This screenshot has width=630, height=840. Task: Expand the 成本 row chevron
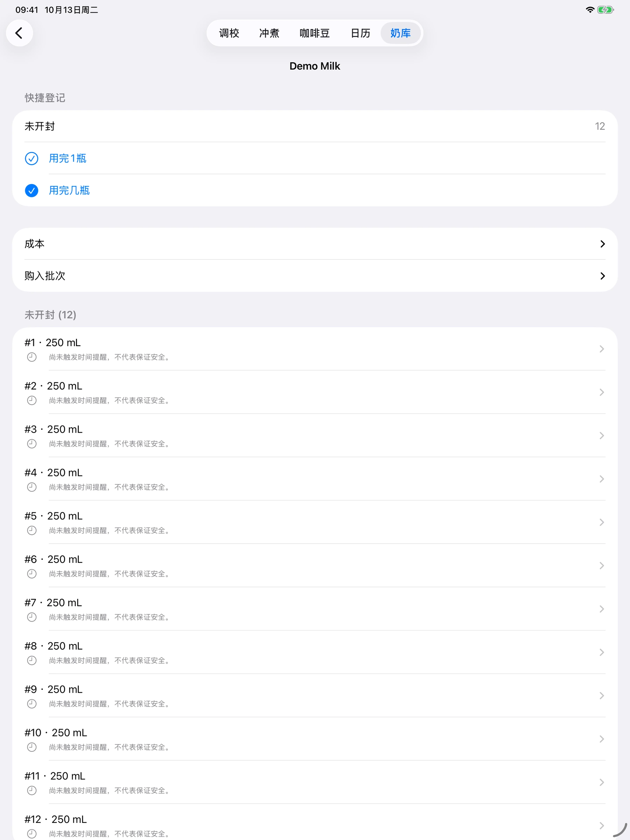[x=602, y=244]
